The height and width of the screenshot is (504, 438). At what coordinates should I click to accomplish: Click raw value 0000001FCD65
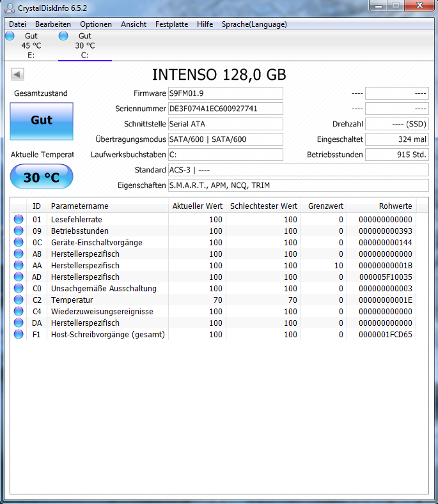[x=385, y=335]
